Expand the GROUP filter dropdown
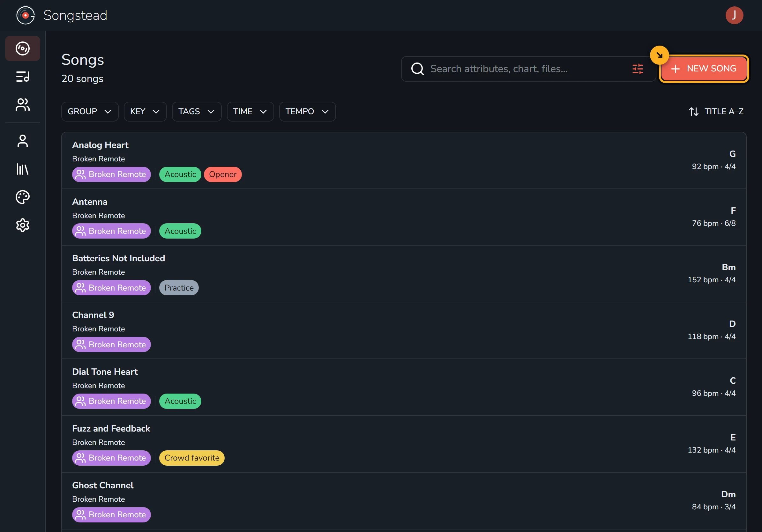The image size is (762, 532). tap(90, 111)
